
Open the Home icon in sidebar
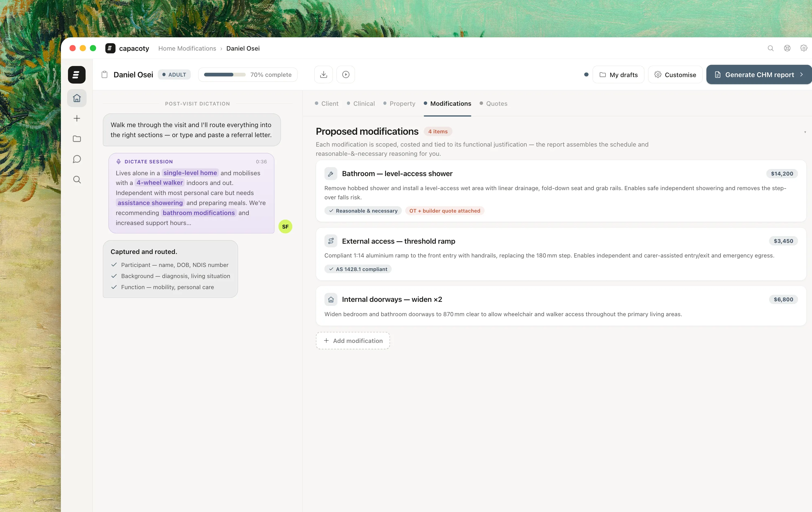pyautogui.click(x=77, y=98)
